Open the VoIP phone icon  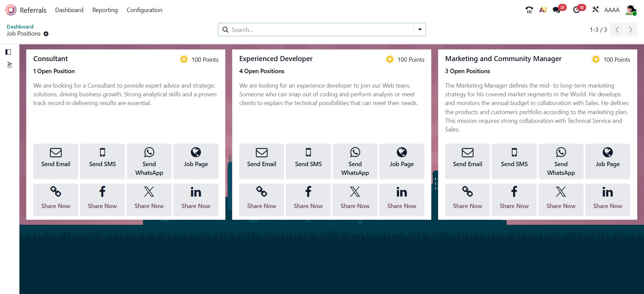529,10
